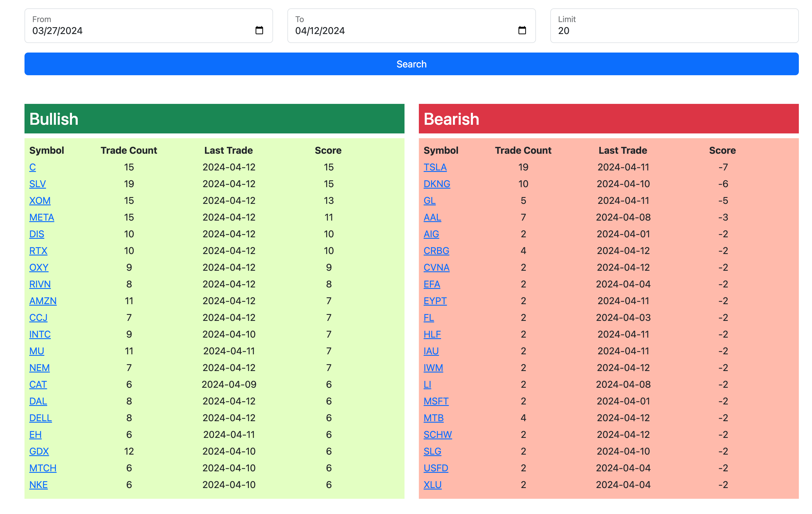The image size is (812, 514).
Task: Open the XLU symbol link
Action: [433, 485]
